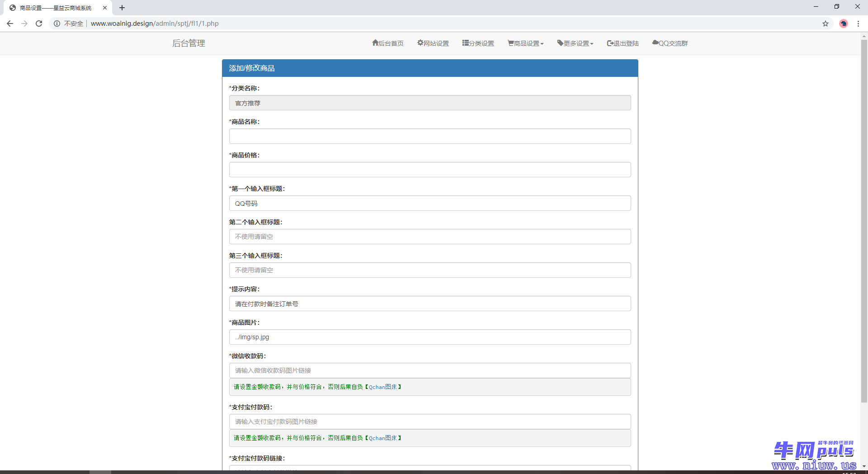Screen dimensions: 868x474
Task: Click the 分类名称 field showing 官方推荐
Action: [430, 103]
